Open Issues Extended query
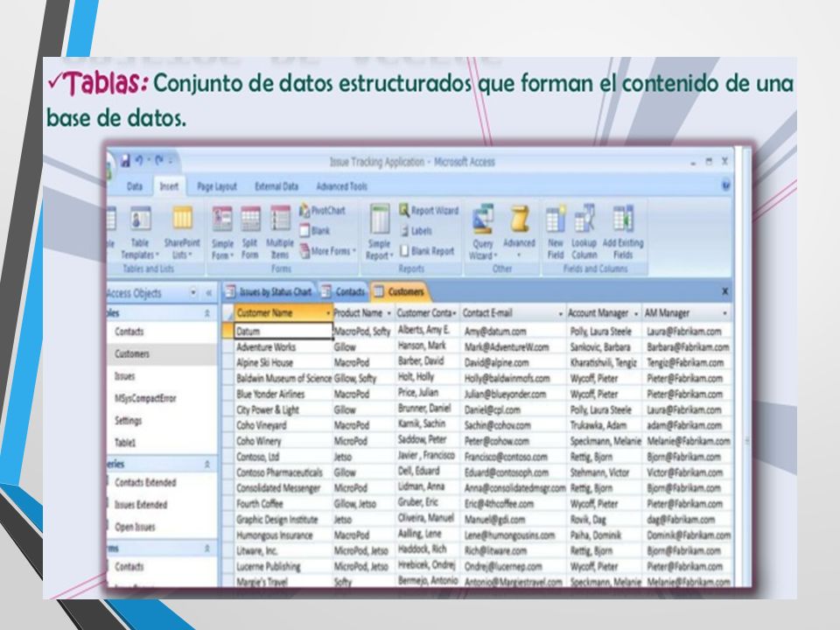Image resolution: width=840 pixels, height=630 pixels. (140, 505)
